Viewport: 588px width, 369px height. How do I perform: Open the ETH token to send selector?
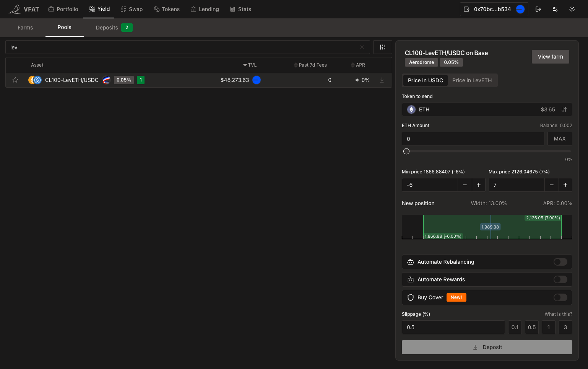[x=487, y=109]
